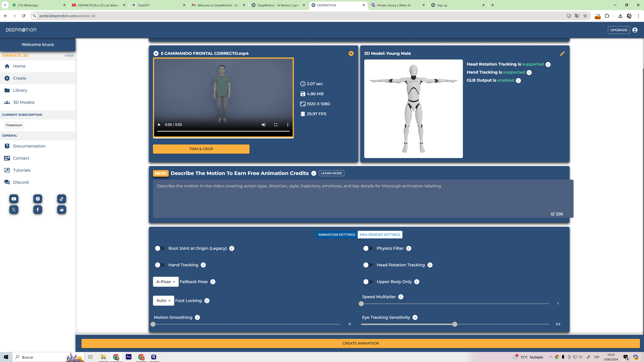Open DeepMotion X (Twitter) social icon
This screenshot has height=362, width=644.
pos(14,210)
